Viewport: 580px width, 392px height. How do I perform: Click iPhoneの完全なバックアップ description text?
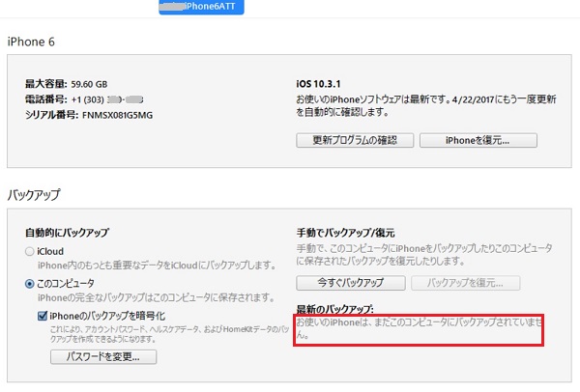tap(156, 297)
